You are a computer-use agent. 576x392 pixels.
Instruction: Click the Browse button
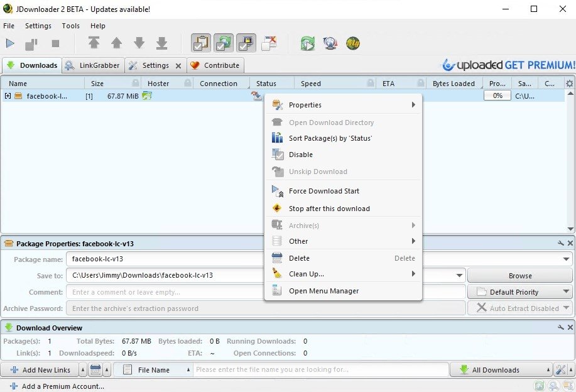click(520, 276)
